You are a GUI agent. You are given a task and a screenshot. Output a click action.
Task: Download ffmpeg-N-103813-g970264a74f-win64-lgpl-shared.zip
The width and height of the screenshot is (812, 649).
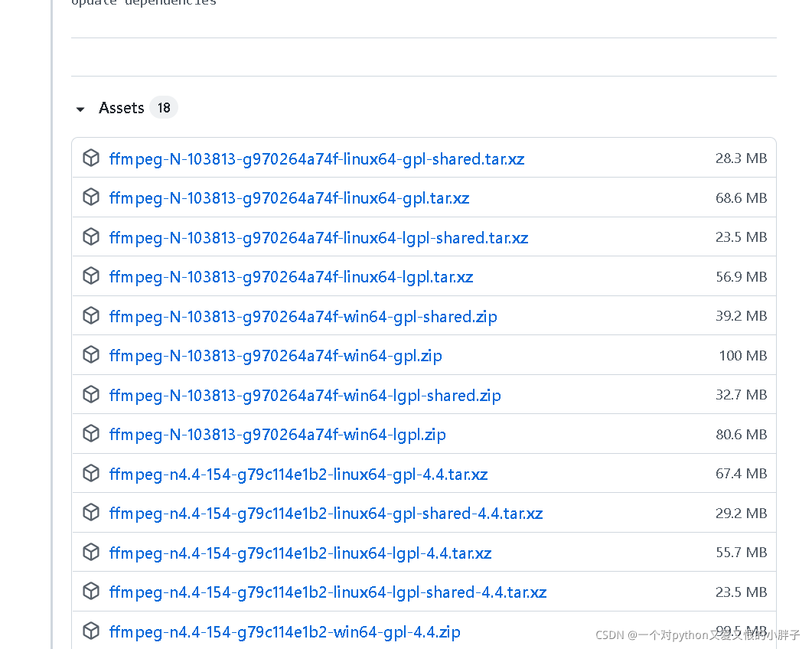click(305, 395)
